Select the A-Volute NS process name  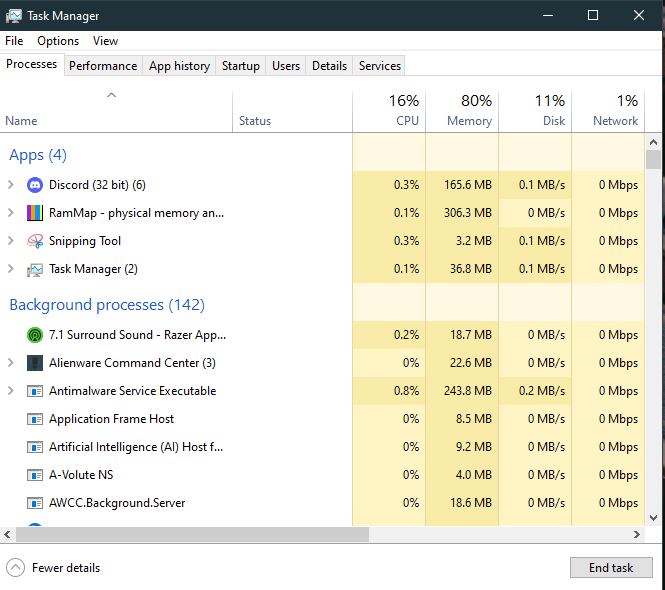[x=81, y=475]
